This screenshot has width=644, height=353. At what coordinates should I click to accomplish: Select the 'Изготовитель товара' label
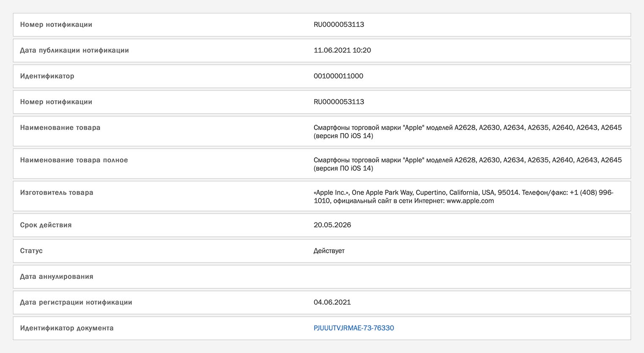click(57, 192)
